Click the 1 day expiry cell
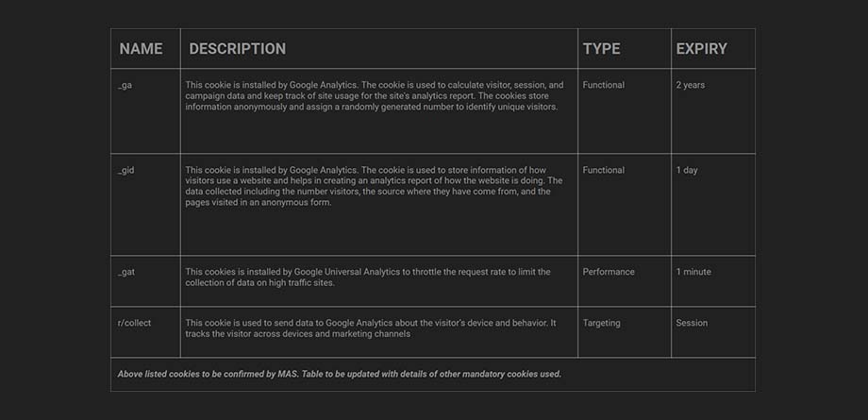 [x=686, y=170]
